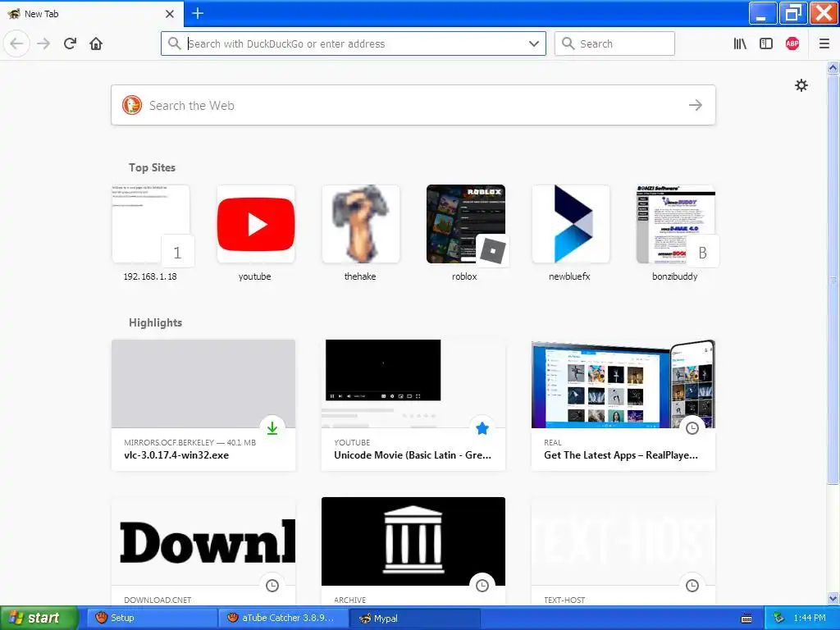Open the DOWNLOAD.CNET highlight card

tap(203, 551)
